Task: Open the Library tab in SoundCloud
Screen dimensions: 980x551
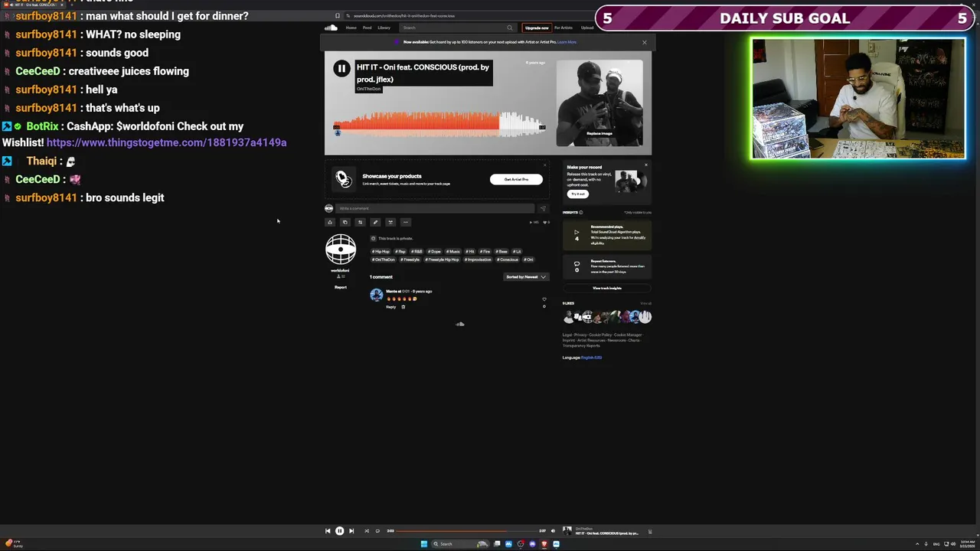Action: pos(384,28)
